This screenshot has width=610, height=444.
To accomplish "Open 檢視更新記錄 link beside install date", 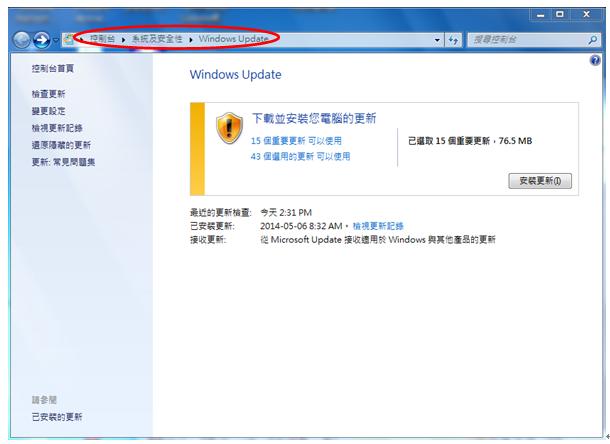I will [378, 226].
